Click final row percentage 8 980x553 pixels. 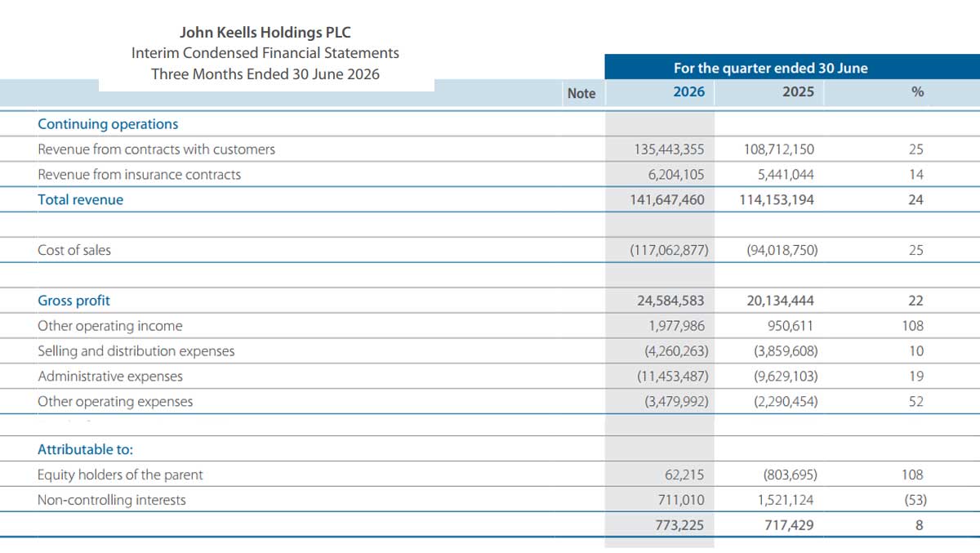click(x=920, y=526)
